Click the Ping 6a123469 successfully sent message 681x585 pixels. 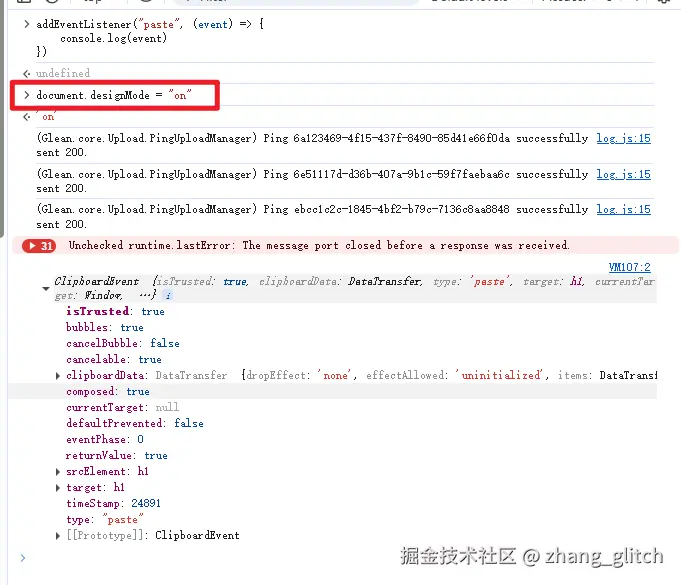312,145
